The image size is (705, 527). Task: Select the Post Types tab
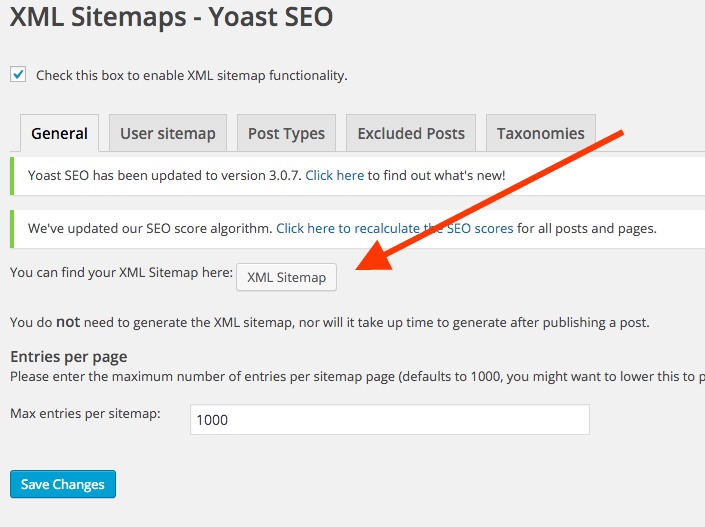(286, 134)
